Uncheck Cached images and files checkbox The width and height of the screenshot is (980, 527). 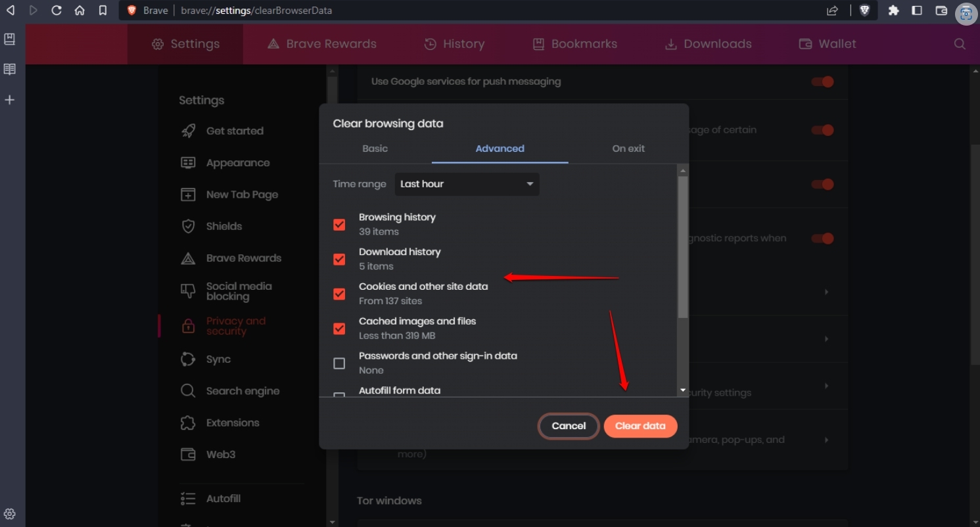(339, 329)
